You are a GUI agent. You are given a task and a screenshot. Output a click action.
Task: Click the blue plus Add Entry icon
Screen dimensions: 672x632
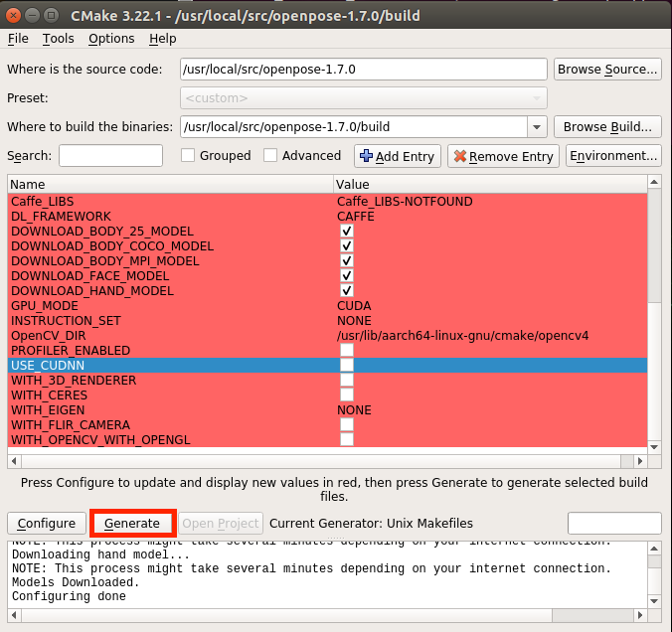click(x=366, y=156)
